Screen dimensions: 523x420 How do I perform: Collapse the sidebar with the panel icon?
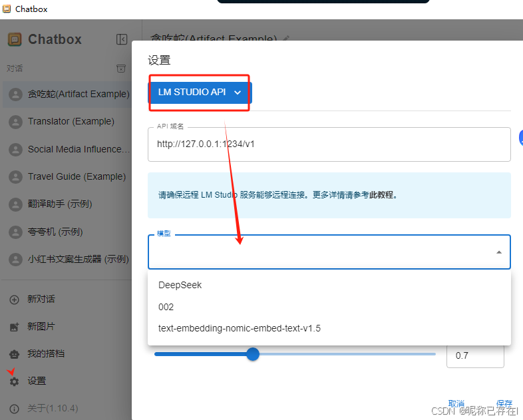pos(122,39)
